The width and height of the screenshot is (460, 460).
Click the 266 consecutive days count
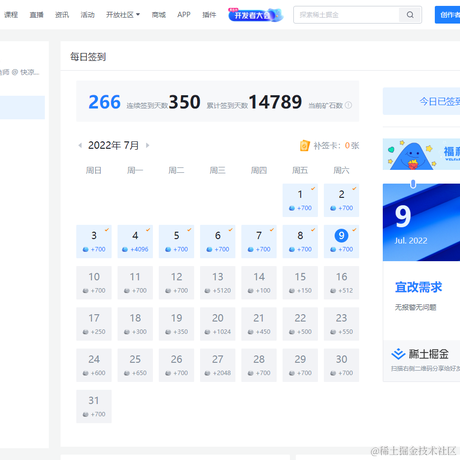[104, 102]
